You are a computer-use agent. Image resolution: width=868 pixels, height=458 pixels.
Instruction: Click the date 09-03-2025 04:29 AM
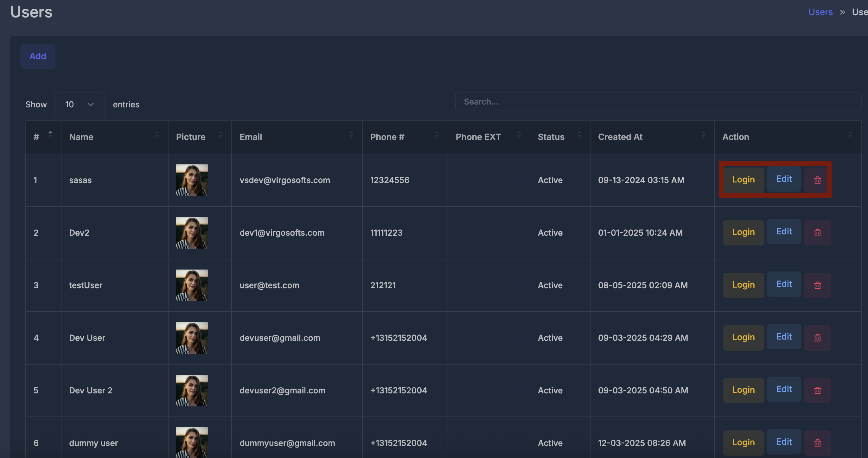(x=643, y=338)
